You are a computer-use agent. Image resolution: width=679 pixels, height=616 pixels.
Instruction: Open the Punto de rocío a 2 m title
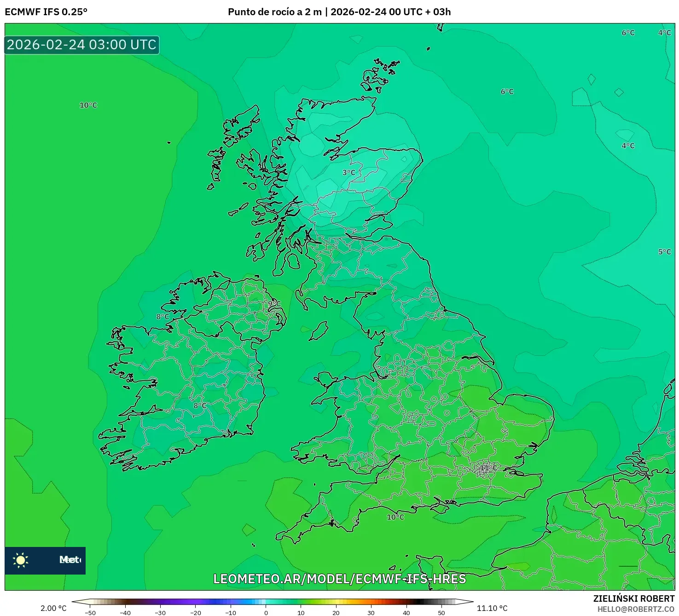coord(339,12)
